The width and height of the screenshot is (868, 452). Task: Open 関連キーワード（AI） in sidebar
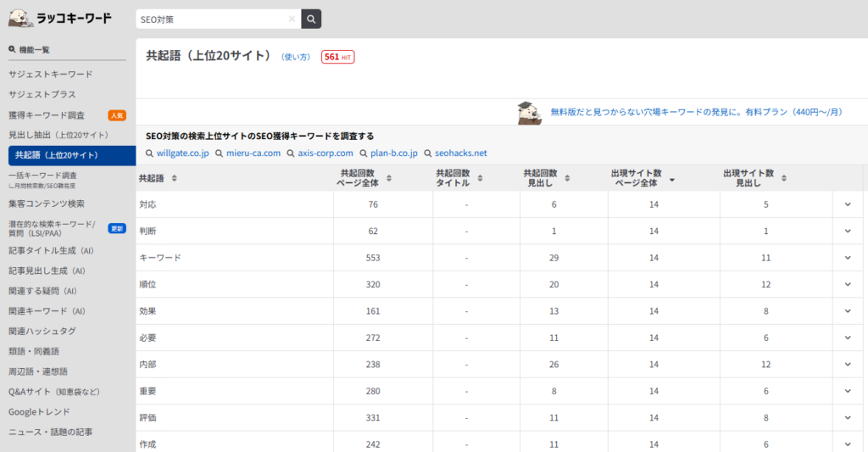pyautogui.click(x=47, y=311)
